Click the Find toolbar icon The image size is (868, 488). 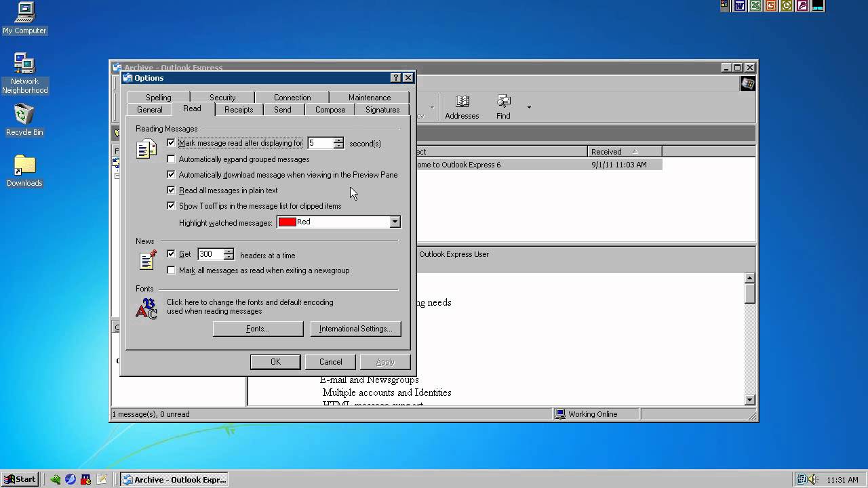click(503, 107)
